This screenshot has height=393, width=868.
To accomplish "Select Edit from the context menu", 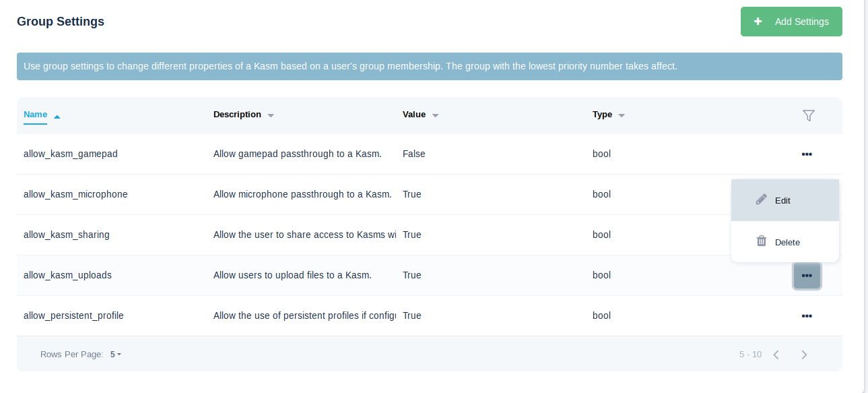I will pyautogui.click(x=782, y=200).
